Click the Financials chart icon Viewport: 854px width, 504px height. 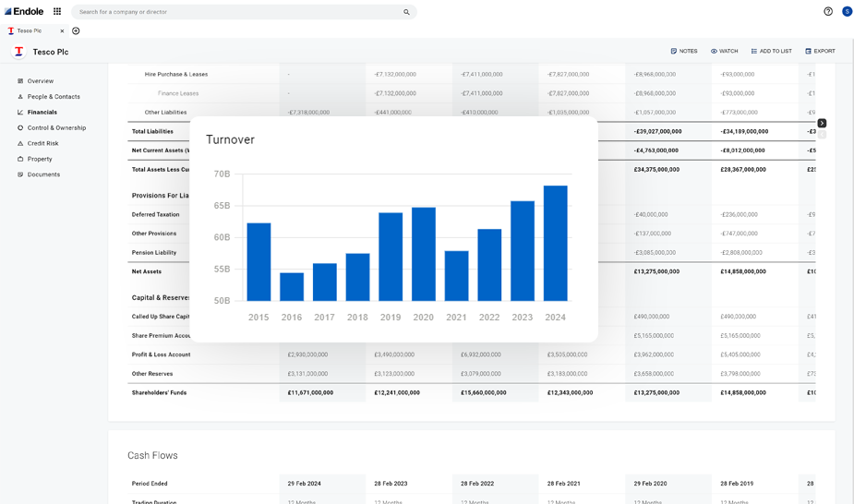click(20, 112)
